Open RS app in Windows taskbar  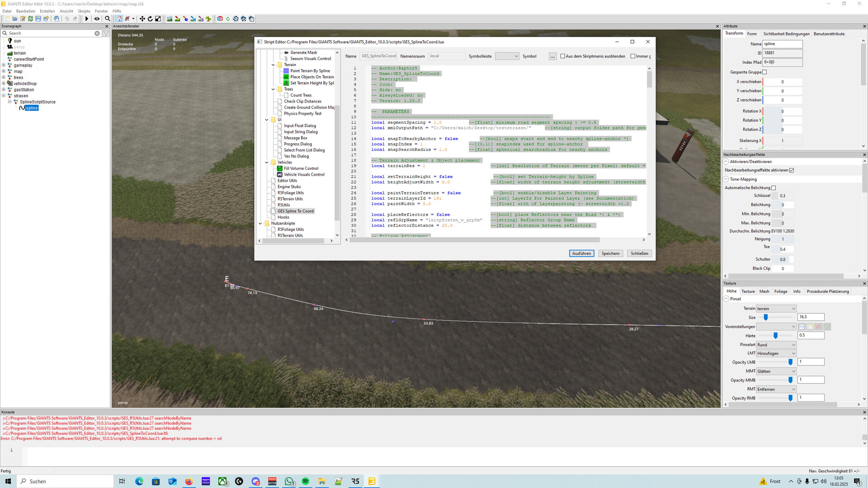click(x=355, y=481)
